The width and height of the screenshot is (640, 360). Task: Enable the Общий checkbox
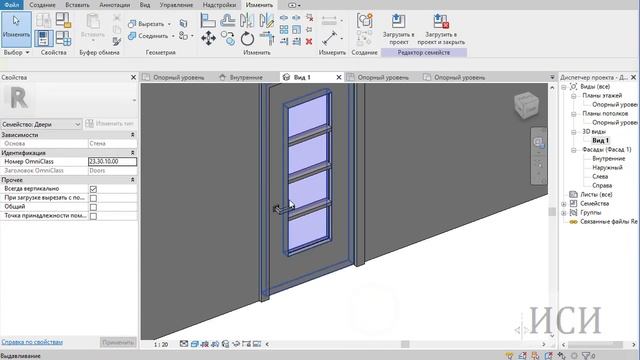point(93,207)
